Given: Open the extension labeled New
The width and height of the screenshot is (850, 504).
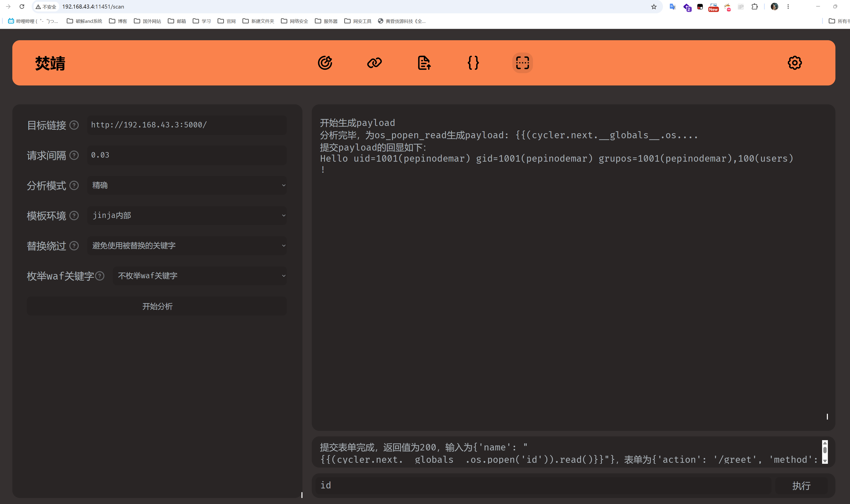Looking at the screenshot, I should [713, 8].
